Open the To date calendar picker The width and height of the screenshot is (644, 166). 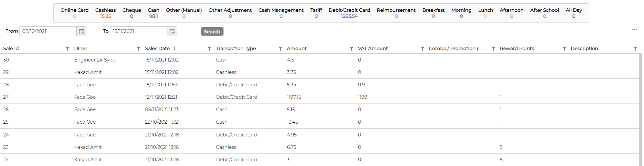click(x=172, y=31)
